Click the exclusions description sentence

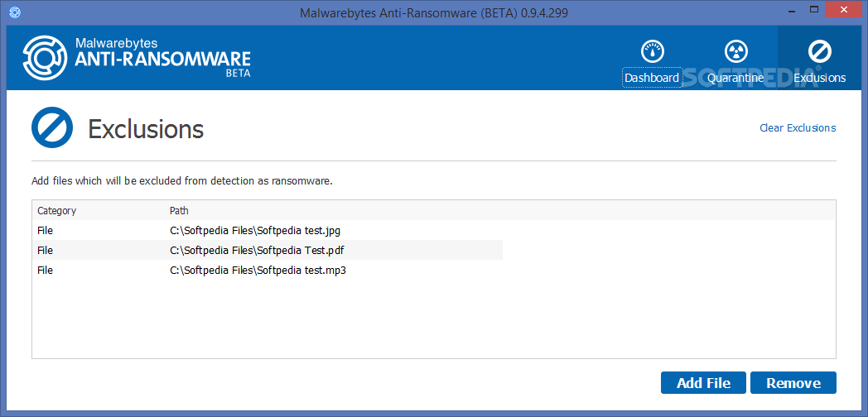(182, 181)
